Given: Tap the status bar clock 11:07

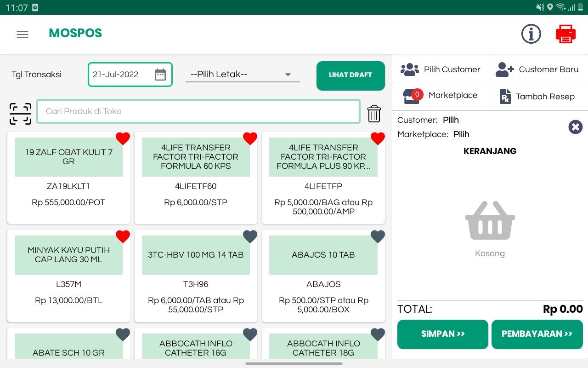Looking at the screenshot, I should [17, 8].
